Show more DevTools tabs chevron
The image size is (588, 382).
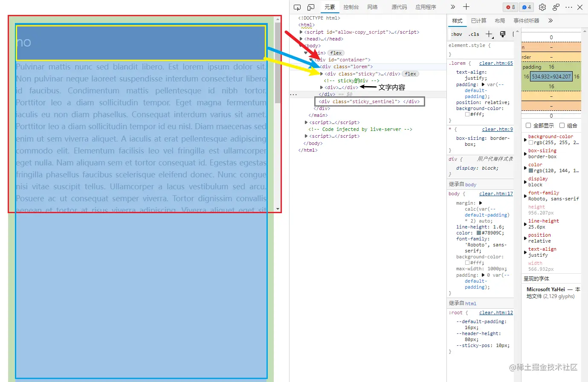(x=453, y=7)
